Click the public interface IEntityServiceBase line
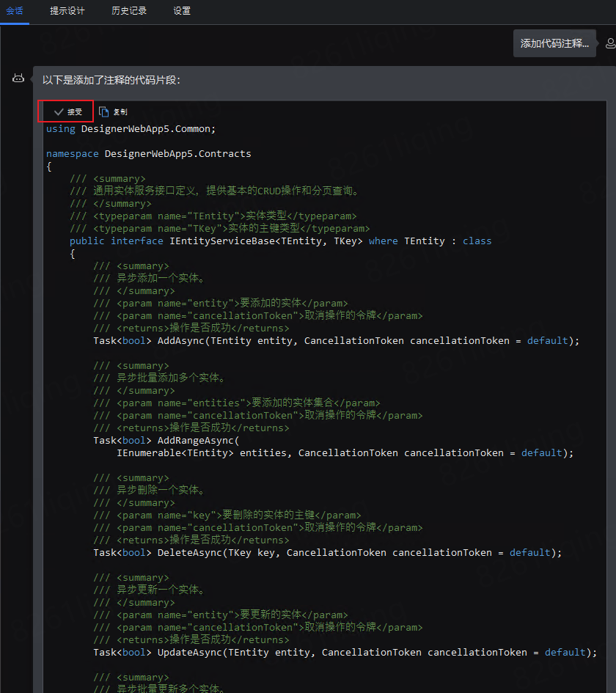Screen dimensions: 616x693 click(x=281, y=241)
